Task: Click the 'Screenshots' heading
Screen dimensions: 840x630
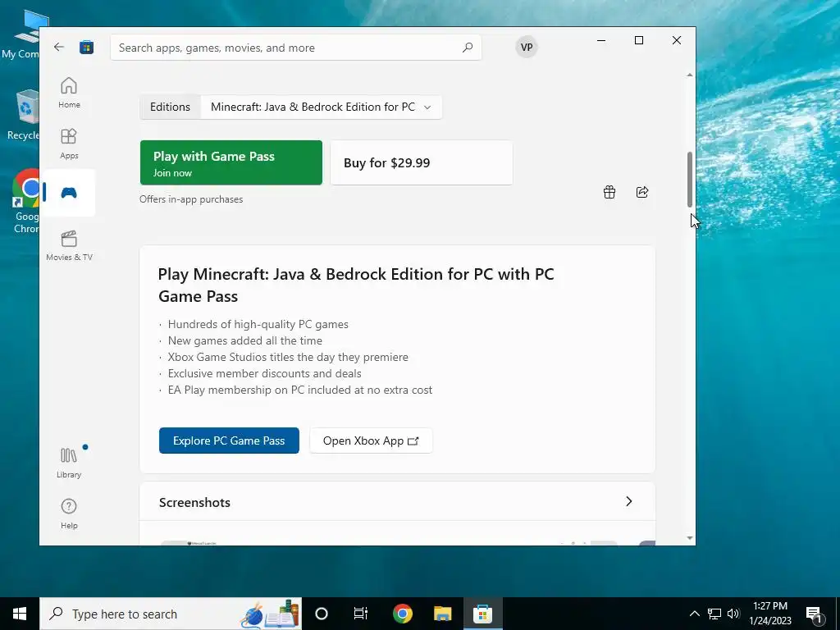Action: click(x=194, y=502)
